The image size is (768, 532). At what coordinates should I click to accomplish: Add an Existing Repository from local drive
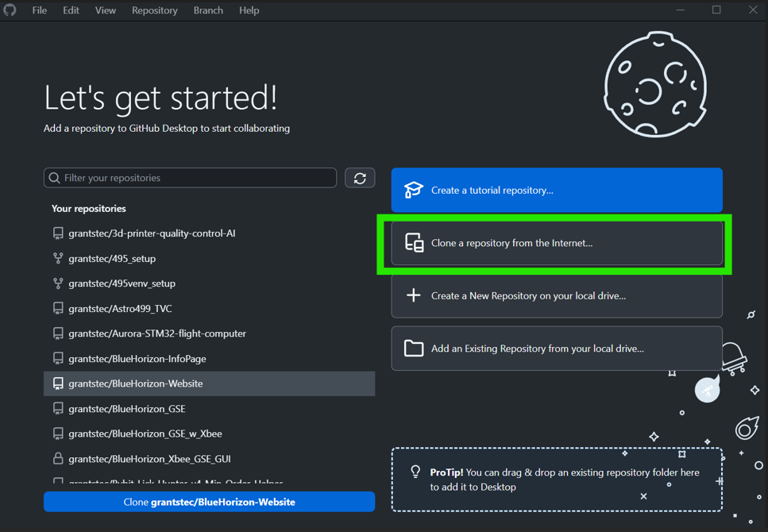click(557, 349)
